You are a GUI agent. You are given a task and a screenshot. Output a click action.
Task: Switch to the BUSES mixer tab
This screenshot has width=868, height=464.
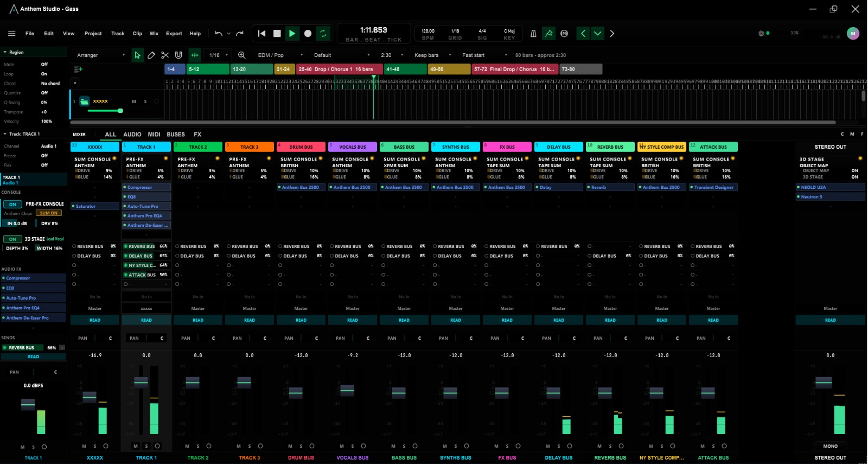[x=176, y=135]
